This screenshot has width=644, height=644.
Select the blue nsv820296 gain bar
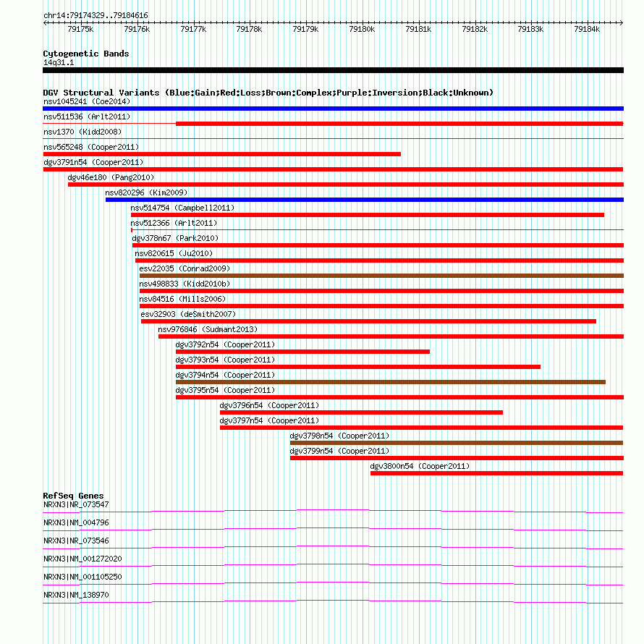tap(365, 200)
